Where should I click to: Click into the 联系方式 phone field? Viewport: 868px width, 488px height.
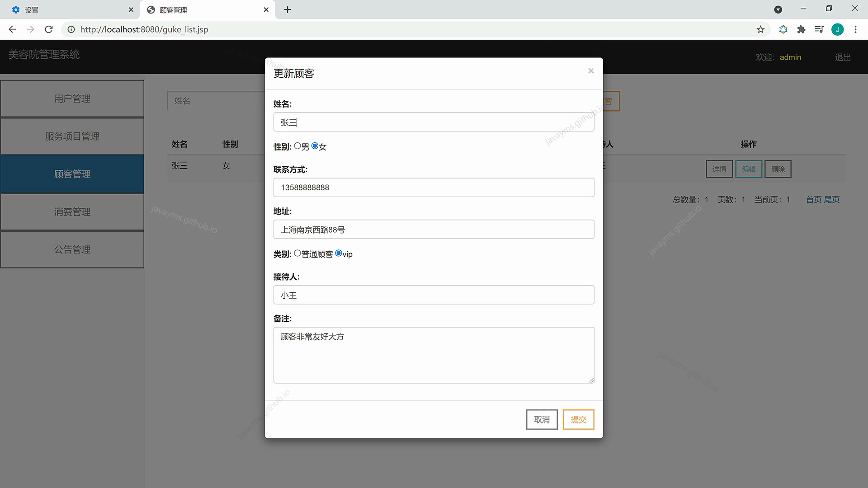(x=434, y=188)
